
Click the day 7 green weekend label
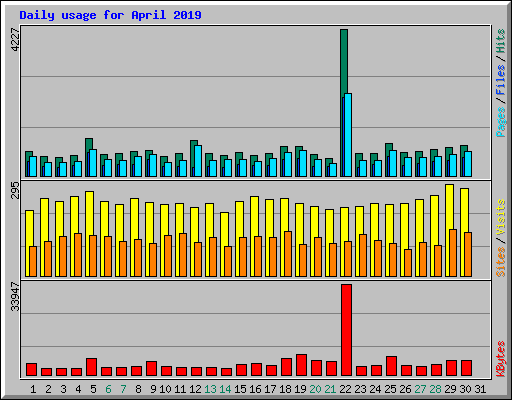pyautogui.click(x=123, y=389)
